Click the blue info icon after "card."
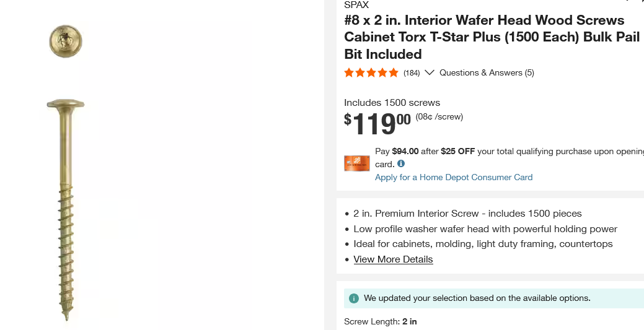The width and height of the screenshot is (644, 330). pyautogui.click(x=401, y=164)
